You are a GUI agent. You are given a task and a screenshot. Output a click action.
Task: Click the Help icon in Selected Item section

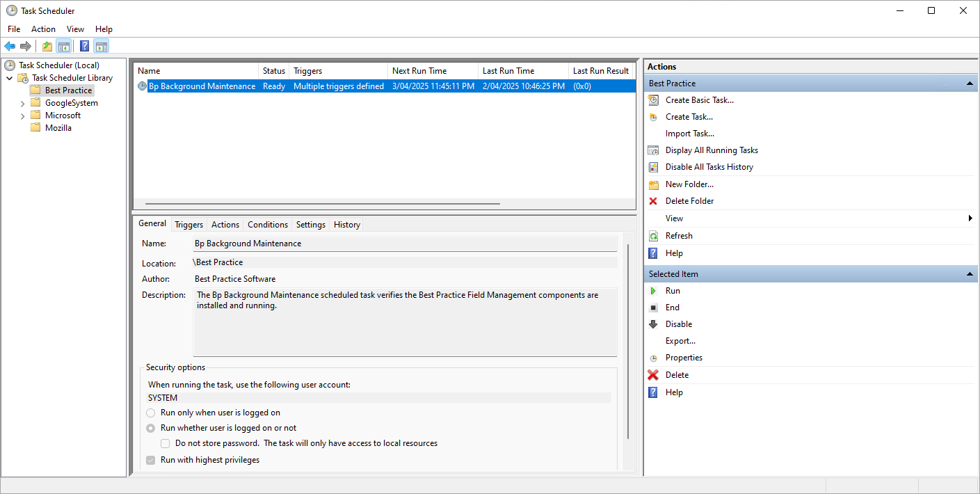653,392
